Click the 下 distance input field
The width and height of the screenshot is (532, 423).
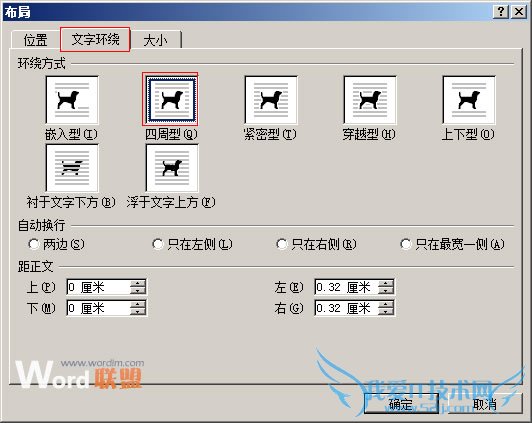click(98, 308)
